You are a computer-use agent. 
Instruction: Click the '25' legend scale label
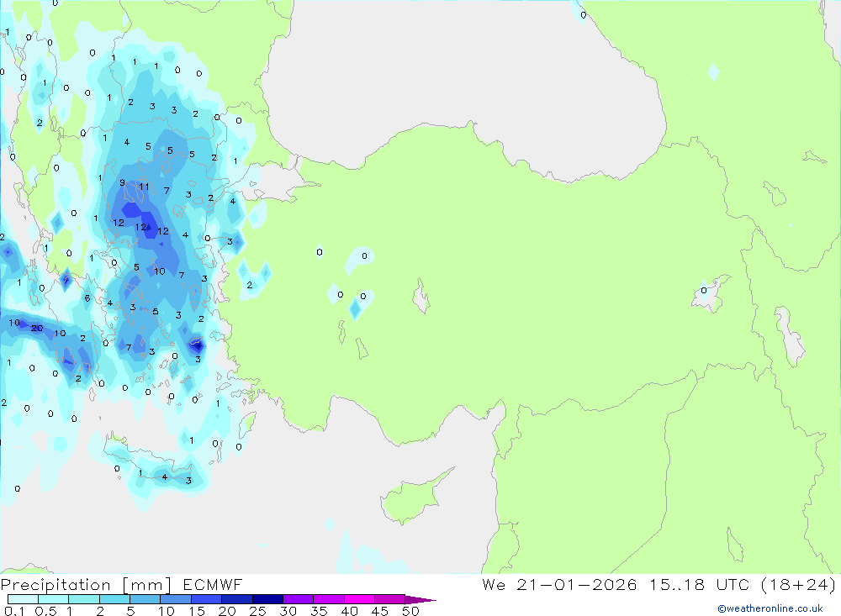click(x=257, y=611)
